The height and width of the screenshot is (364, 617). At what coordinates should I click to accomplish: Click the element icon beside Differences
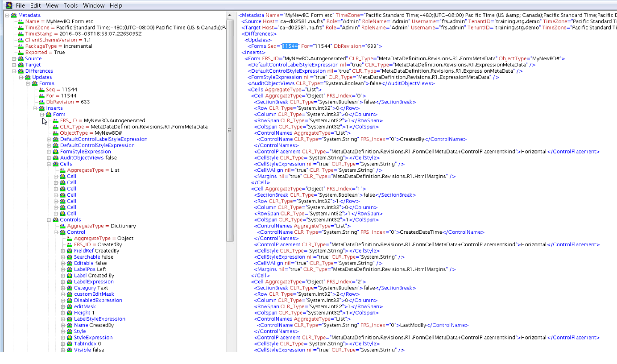[21, 71]
